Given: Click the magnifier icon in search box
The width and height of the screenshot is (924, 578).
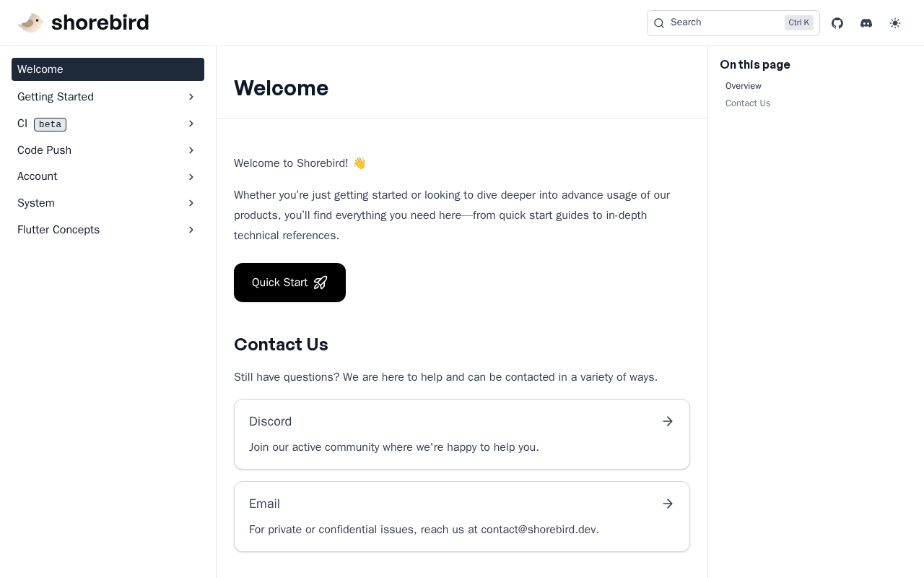Looking at the screenshot, I should point(659,23).
